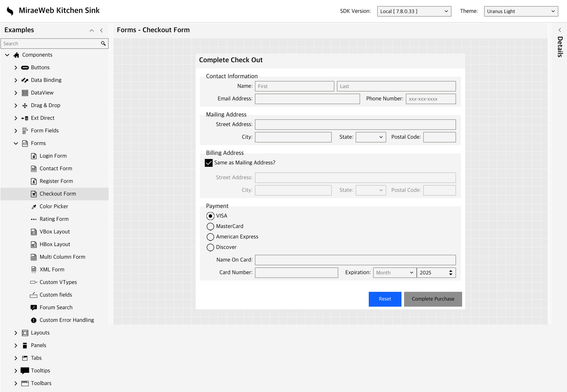The width and height of the screenshot is (567, 392).
Task: Open Multi Column Form example
Action: click(62, 257)
